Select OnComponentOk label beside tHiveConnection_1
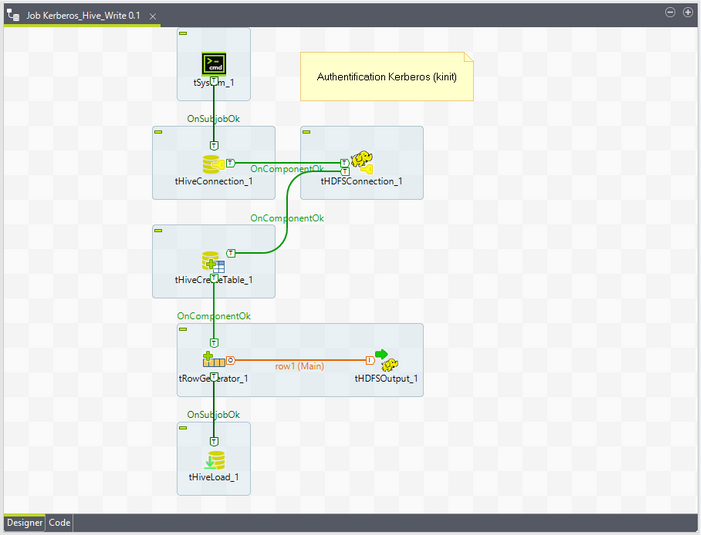Image resolution: width=701 pixels, height=535 pixels. pos(287,169)
